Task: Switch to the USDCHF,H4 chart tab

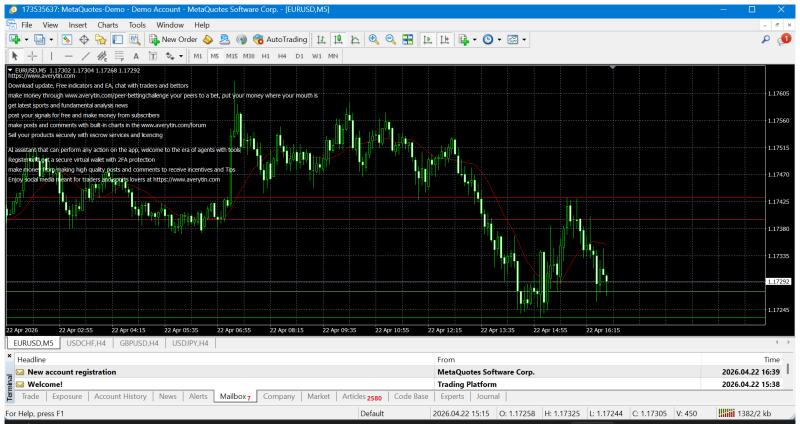Action: click(x=86, y=343)
